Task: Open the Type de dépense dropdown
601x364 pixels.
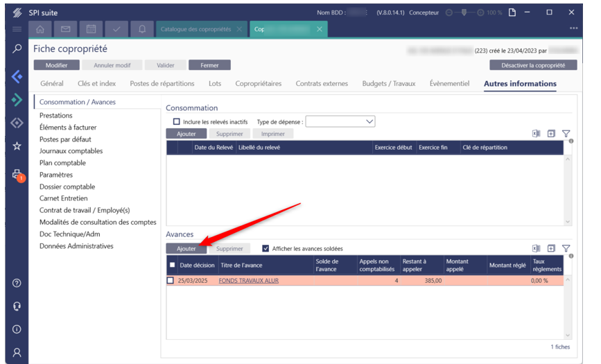Action: point(340,121)
